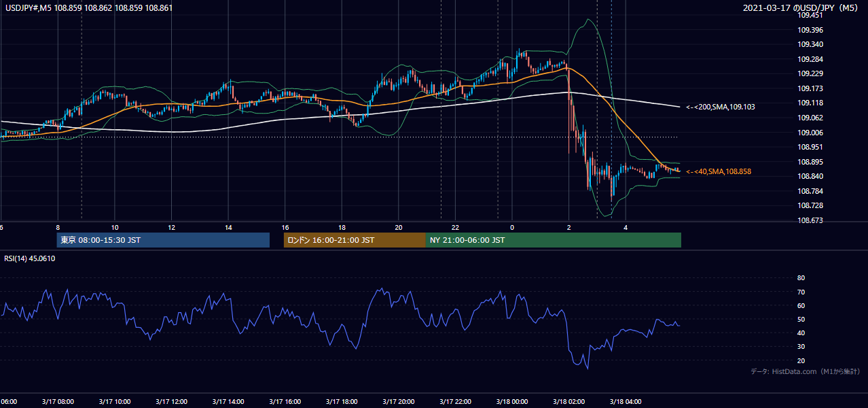Click the 108.895 price axis label
This screenshot has height=408, width=868.
coord(810,162)
